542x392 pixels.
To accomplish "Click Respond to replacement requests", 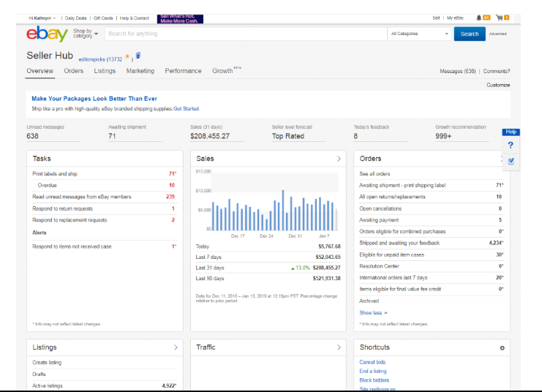I will click(105, 220).
